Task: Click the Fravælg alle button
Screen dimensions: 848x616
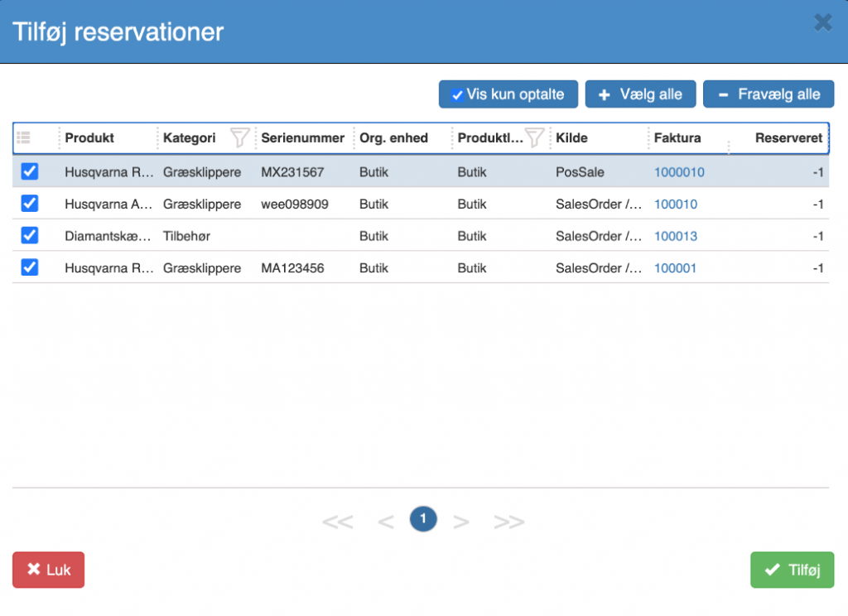Action: [768, 94]
